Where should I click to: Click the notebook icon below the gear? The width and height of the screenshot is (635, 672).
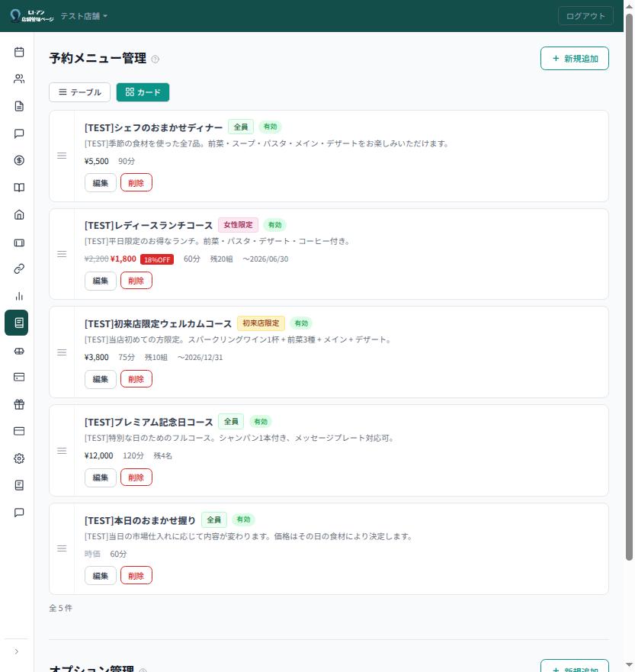(19, 485)
